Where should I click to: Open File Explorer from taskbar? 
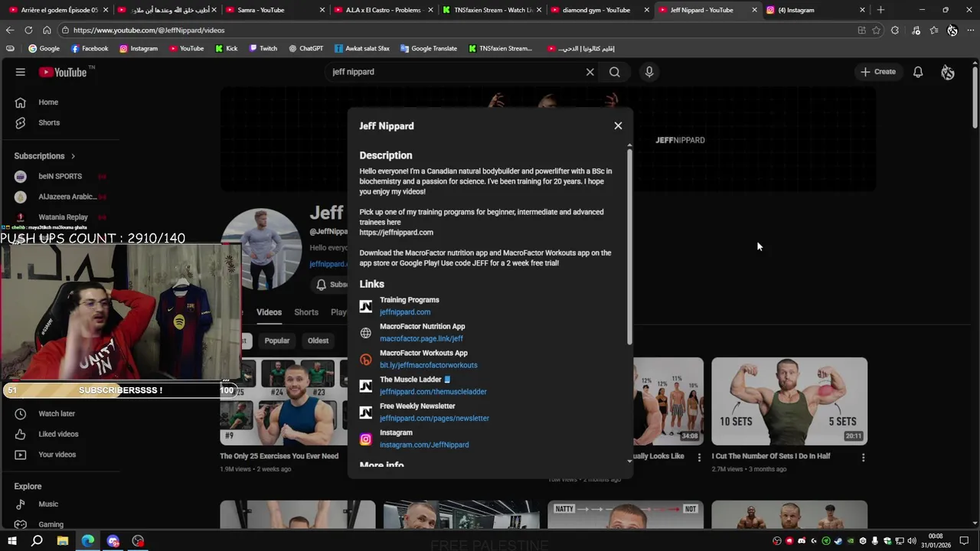(x=63, y=541)
